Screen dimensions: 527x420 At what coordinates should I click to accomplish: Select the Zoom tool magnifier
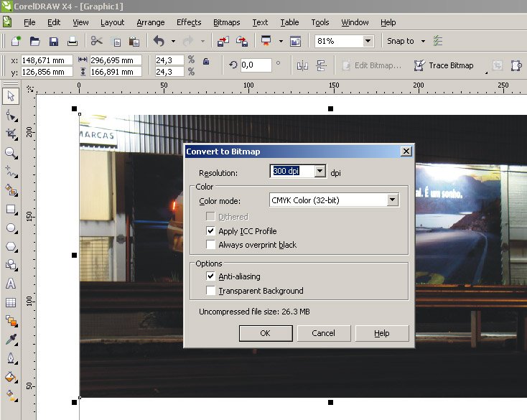tap(11, 153)
